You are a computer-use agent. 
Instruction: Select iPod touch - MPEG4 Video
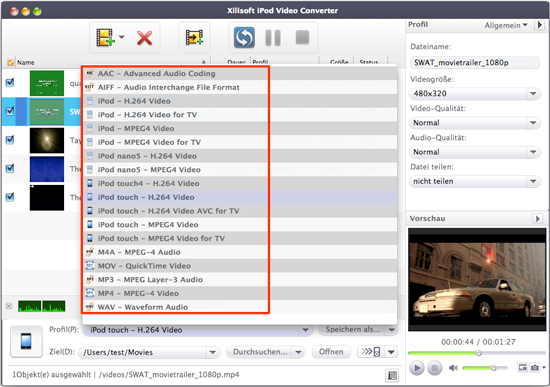point(240,225)
